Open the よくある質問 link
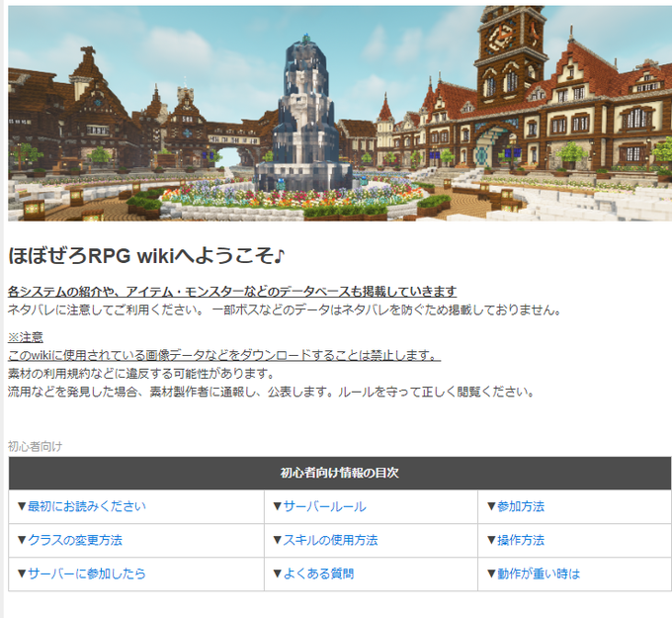 click(318, 574)
